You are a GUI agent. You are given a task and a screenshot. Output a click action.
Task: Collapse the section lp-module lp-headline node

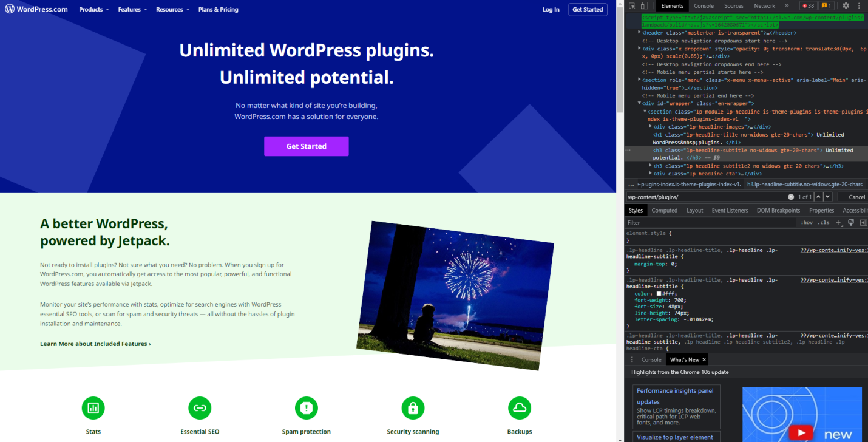coord(645,111)
